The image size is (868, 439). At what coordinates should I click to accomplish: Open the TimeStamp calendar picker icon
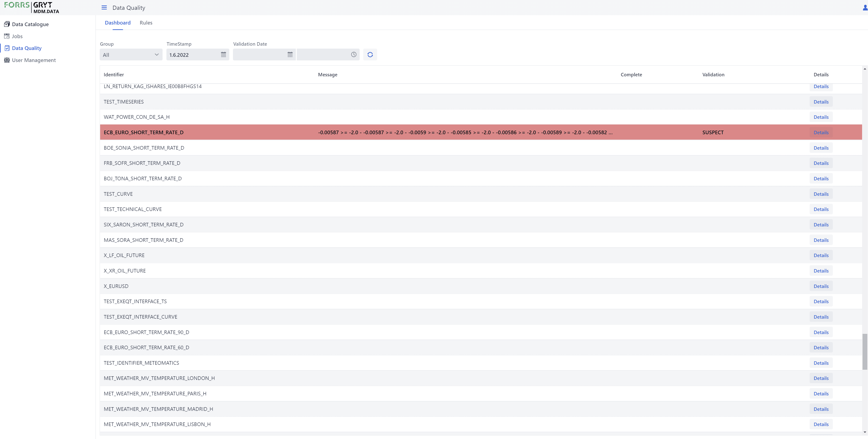223,55
